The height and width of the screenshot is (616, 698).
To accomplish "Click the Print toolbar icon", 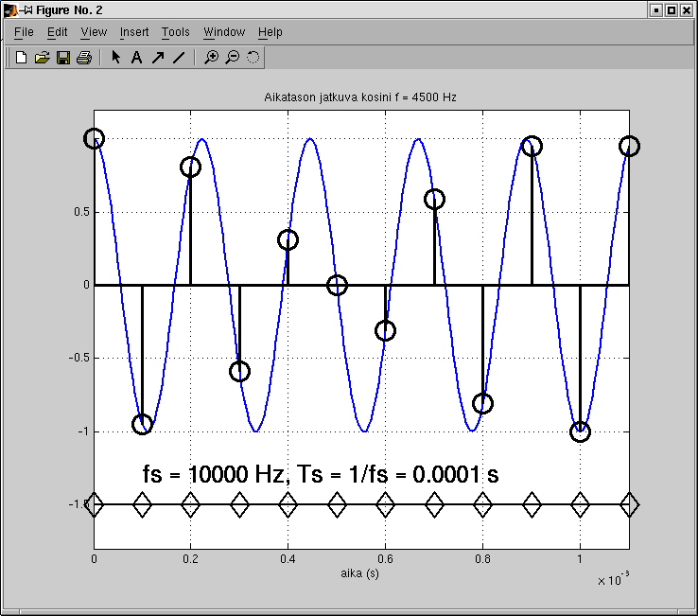I will (84, 58).
